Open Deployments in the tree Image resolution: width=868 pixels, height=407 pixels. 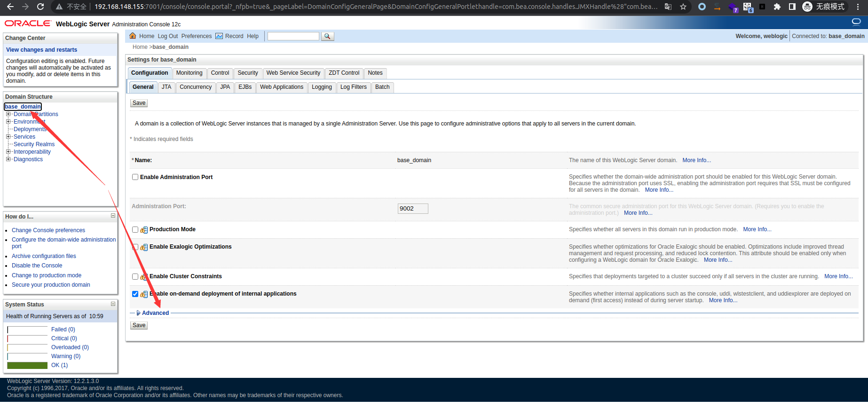30,129
